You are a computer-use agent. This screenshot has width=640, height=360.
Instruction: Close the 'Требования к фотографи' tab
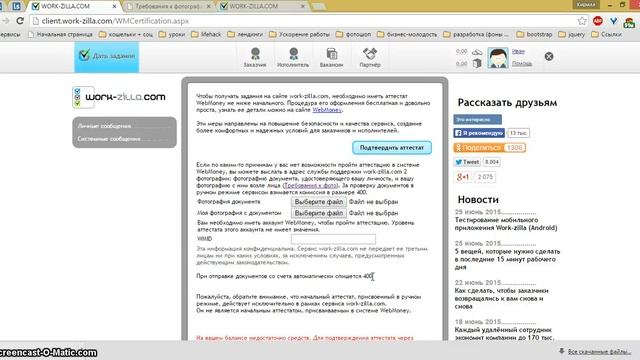point(209,7)
